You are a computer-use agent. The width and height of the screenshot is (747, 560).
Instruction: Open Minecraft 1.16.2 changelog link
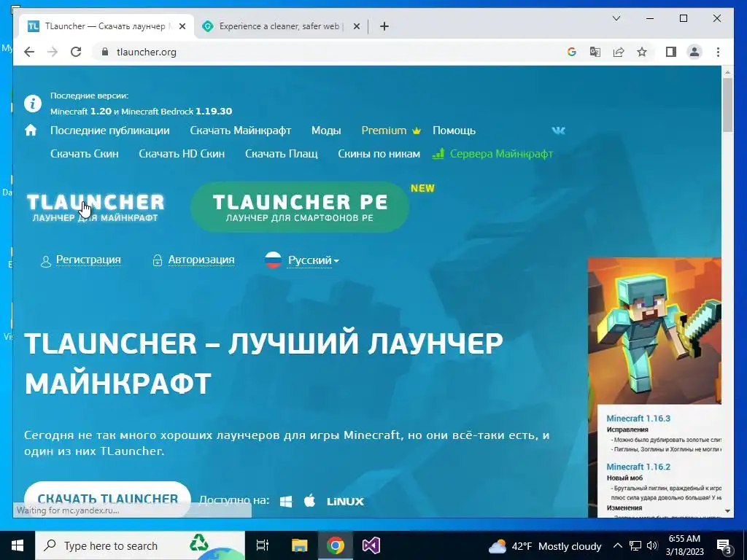coord(638,467)
